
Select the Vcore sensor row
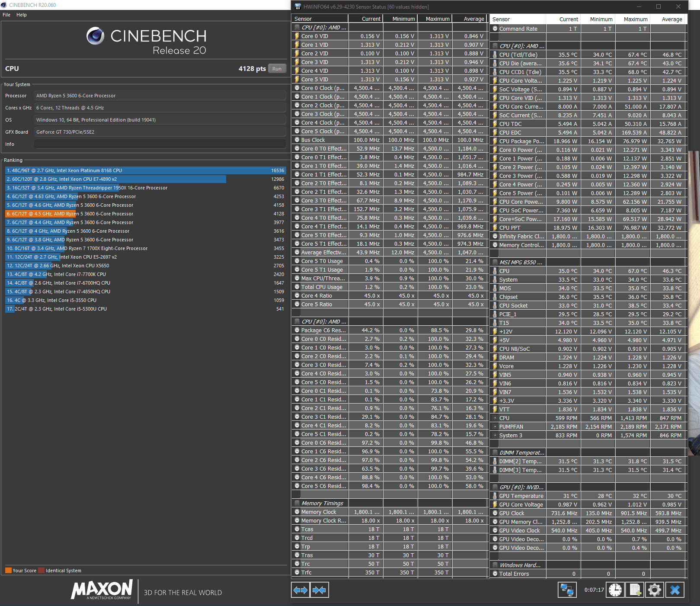click(x=588, y=366)
